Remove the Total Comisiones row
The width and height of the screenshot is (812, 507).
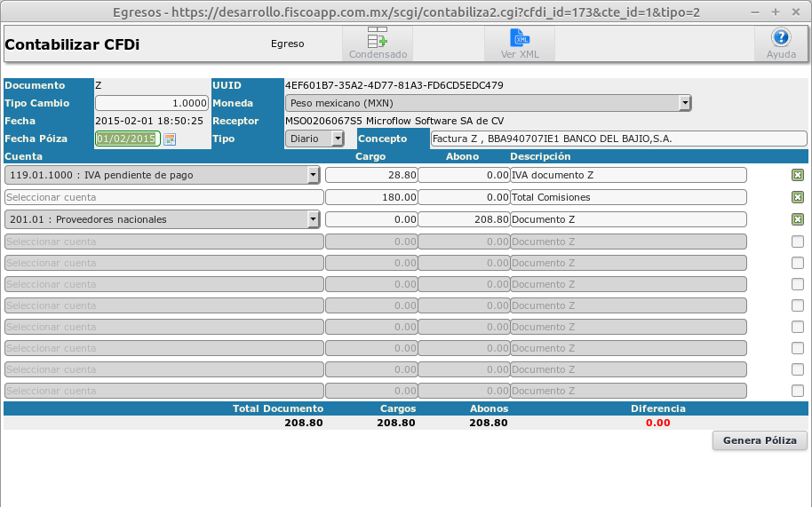(x=797, y=197)
